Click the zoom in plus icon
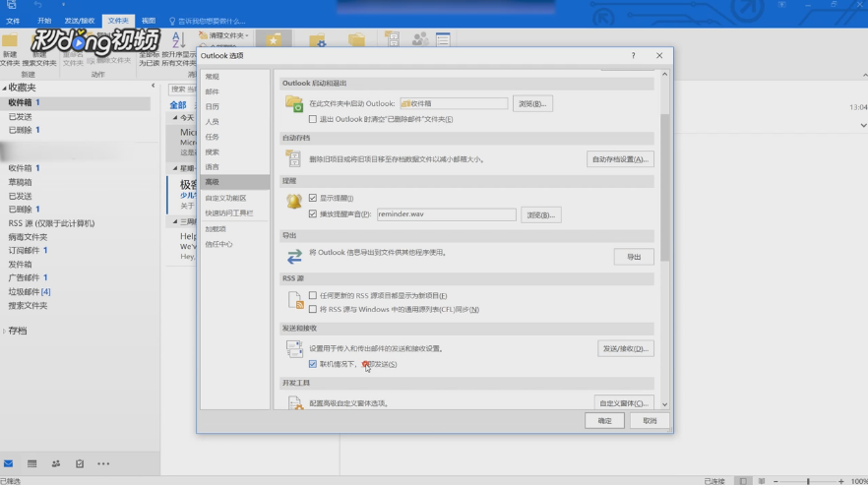Screen dimensions: 868x485 point(840,481)
